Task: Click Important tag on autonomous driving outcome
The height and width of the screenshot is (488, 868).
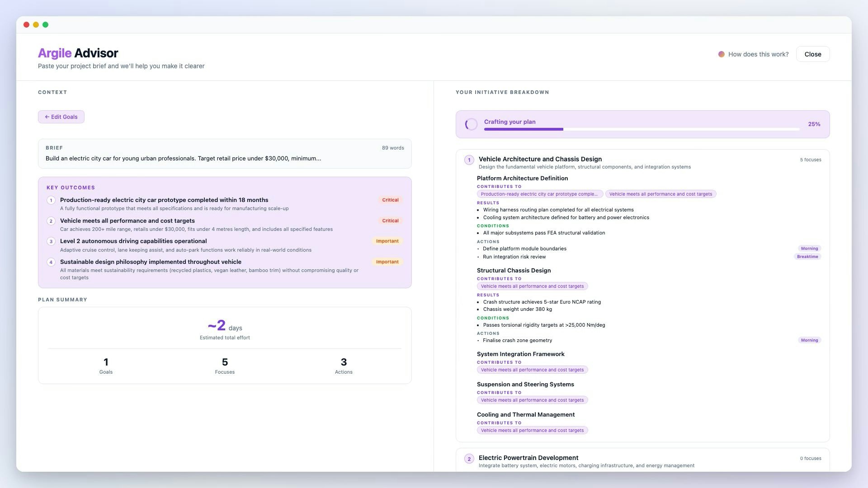Action: tap(387, 241)
